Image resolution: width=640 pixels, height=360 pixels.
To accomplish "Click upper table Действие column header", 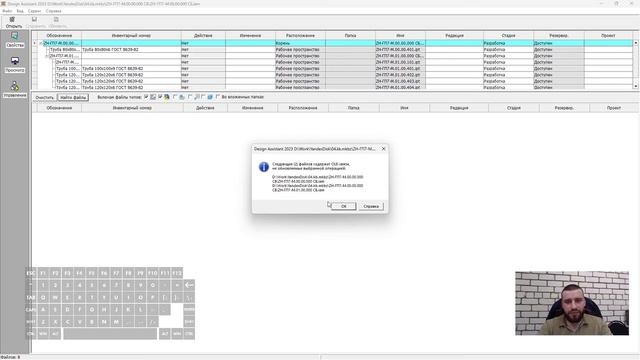I will coord(203,36).
